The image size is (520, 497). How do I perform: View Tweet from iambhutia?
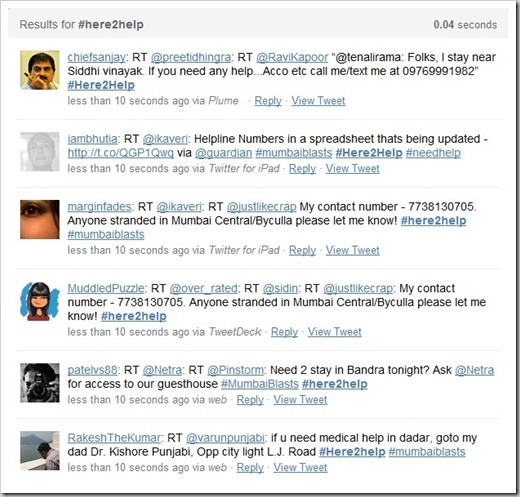tap(352, 169)
